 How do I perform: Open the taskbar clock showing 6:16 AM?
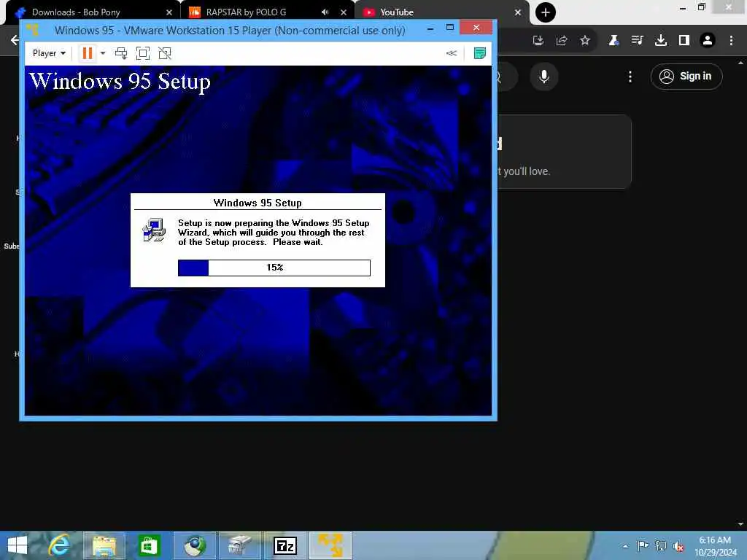click(715, 546)
